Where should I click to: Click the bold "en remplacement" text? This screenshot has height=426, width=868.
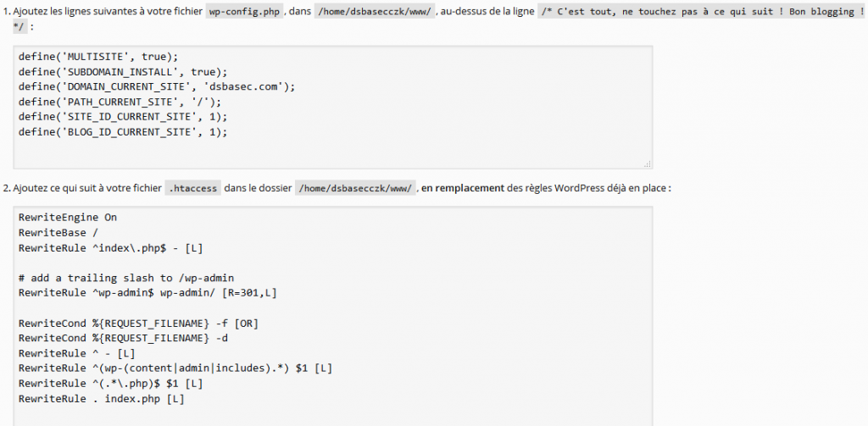463,188
